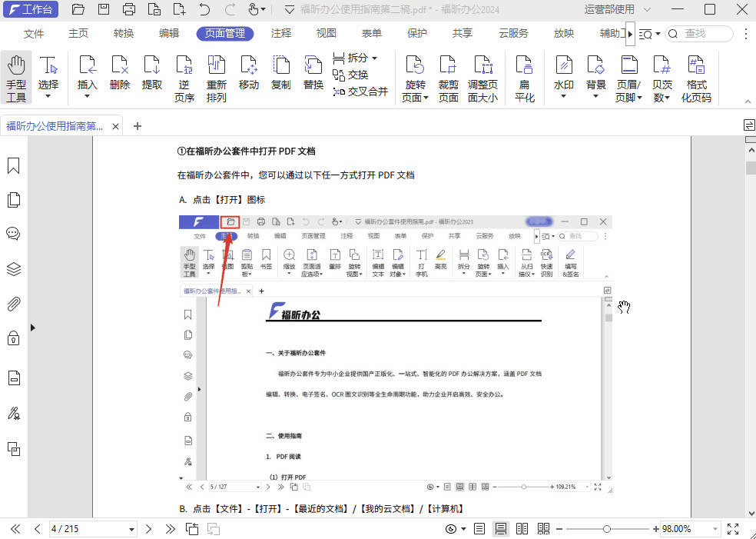Switch to the 注释 ribbon tab
The image size is (756, 539).
[281, 33]
